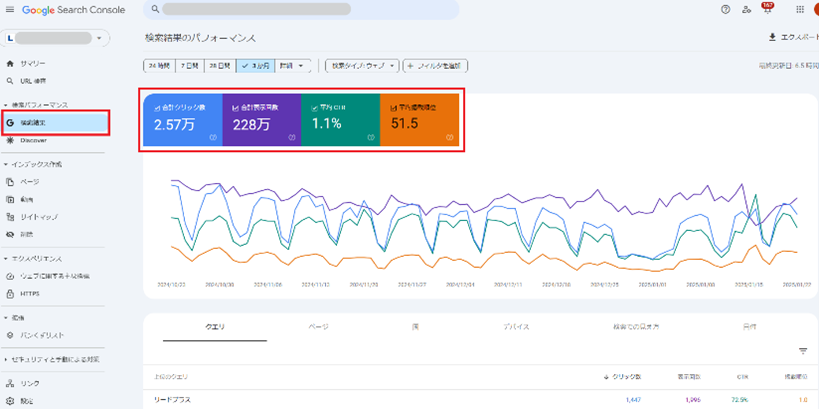
Task: Click help icon on 合計表示回数 card
Action: point(291,137)
